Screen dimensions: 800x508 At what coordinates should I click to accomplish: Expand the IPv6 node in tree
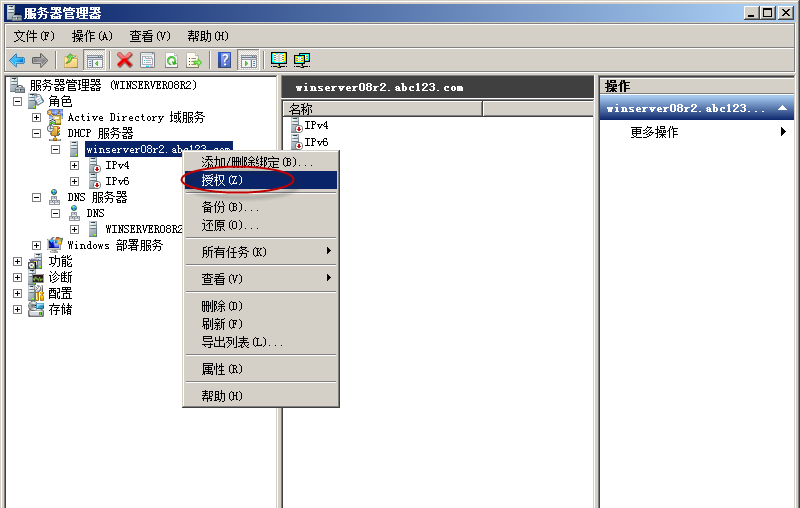click(x=74, y=181)
